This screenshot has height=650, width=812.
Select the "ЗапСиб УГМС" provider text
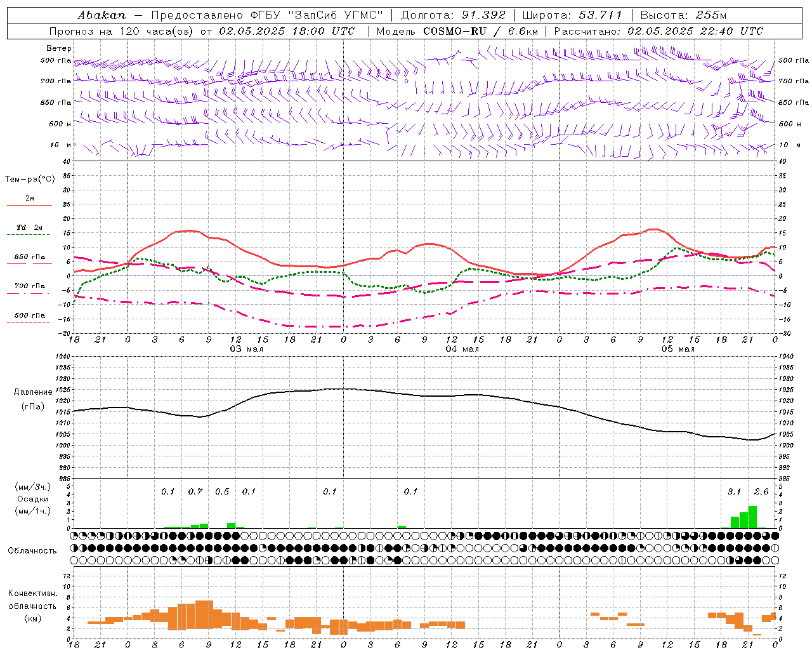[336, 15]
